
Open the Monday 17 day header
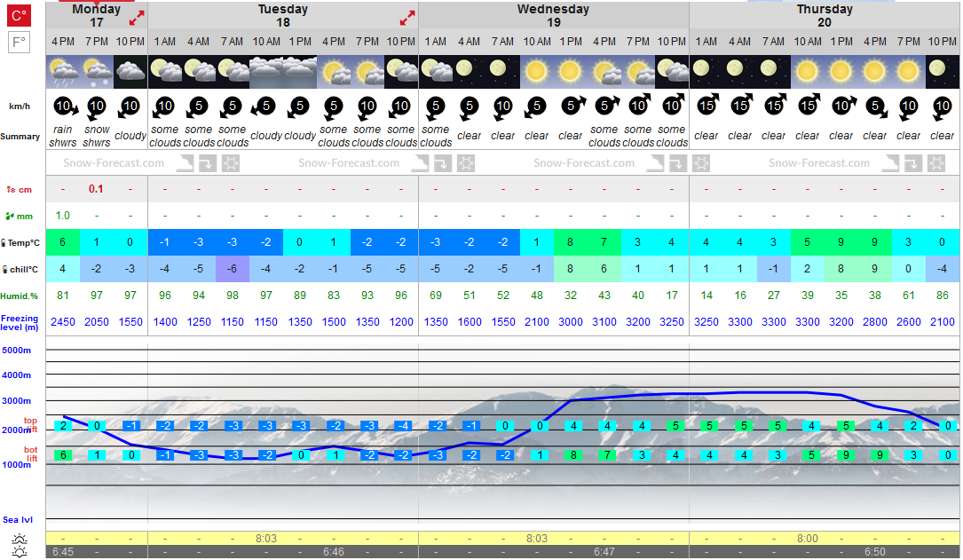tap(97, 15)
